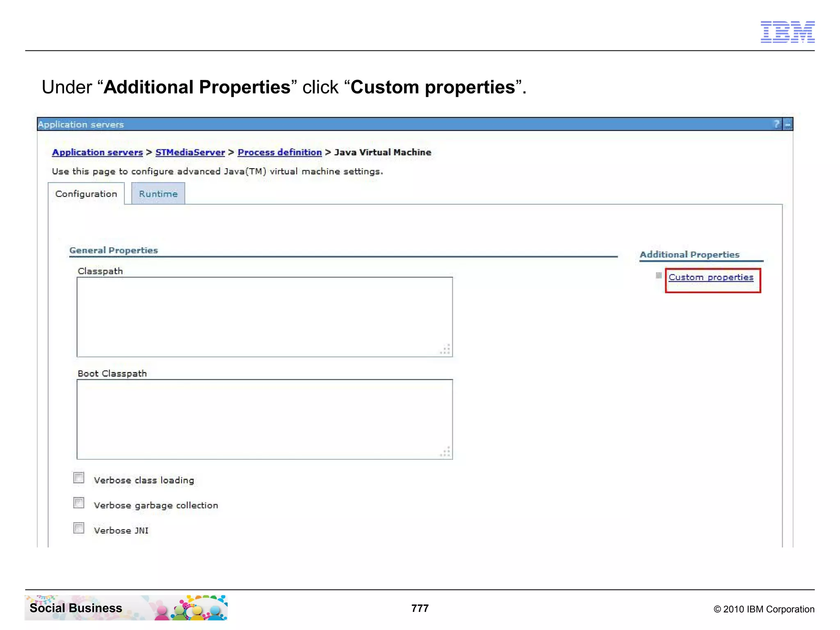Grab the Boot Classpath box resize handle

click(445, 452)
